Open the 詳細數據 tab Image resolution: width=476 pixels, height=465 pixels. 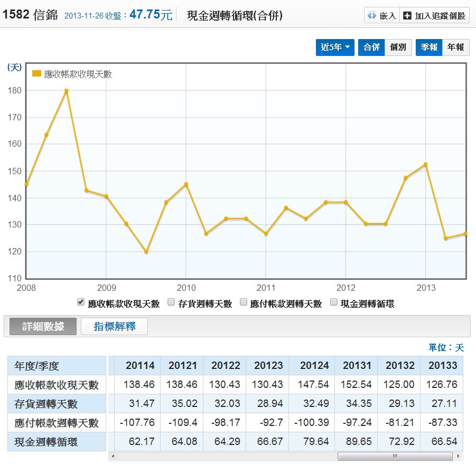[x=43, y=327]
